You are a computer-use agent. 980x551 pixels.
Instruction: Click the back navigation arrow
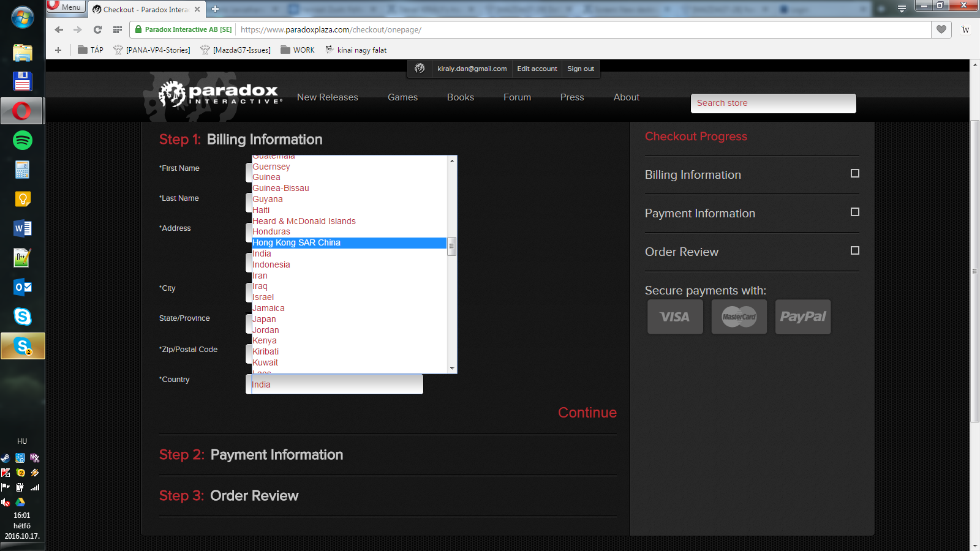pos(59,29)
